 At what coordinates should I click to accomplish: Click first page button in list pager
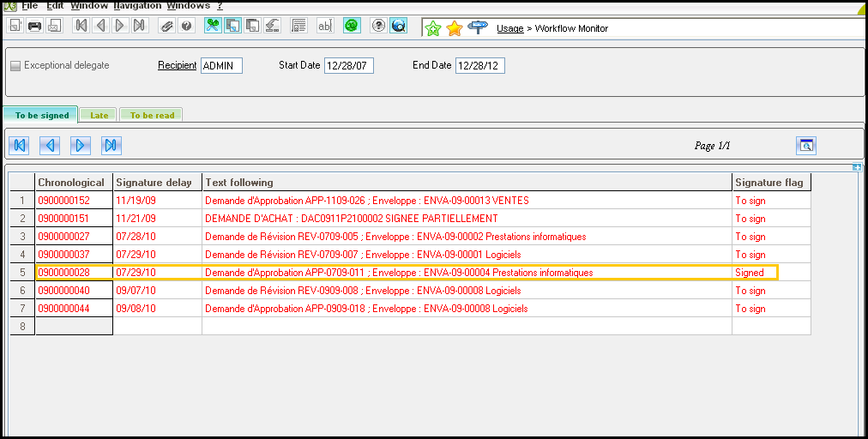19,145
